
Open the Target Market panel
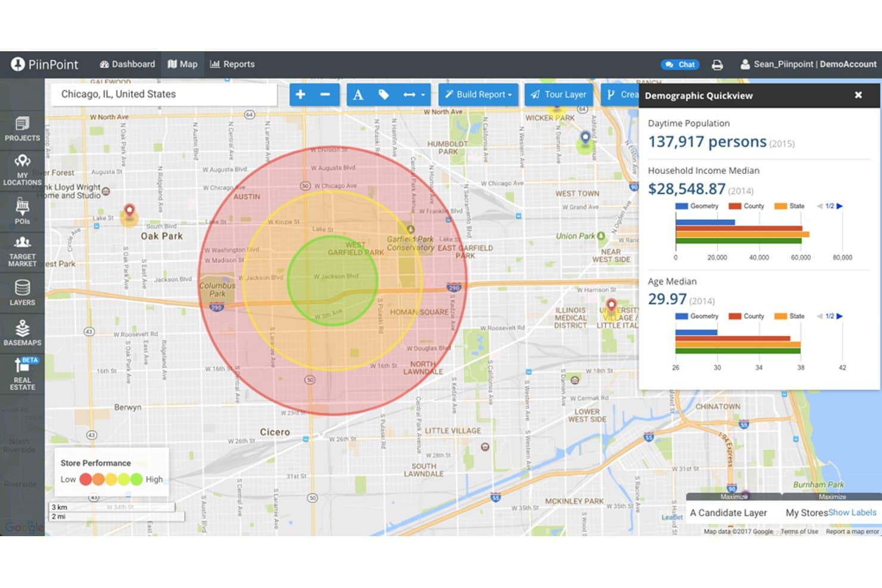22,251
